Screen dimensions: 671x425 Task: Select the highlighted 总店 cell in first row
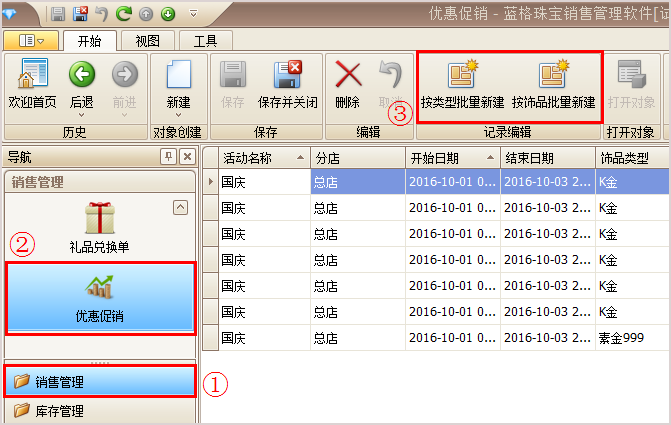pos(358,182)
